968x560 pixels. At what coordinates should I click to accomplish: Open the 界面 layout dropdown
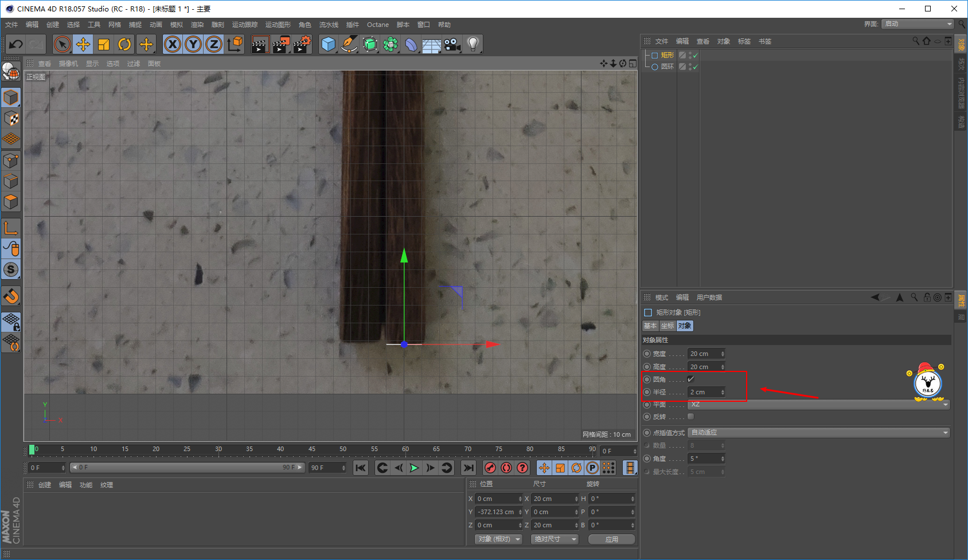coord(918,24)
